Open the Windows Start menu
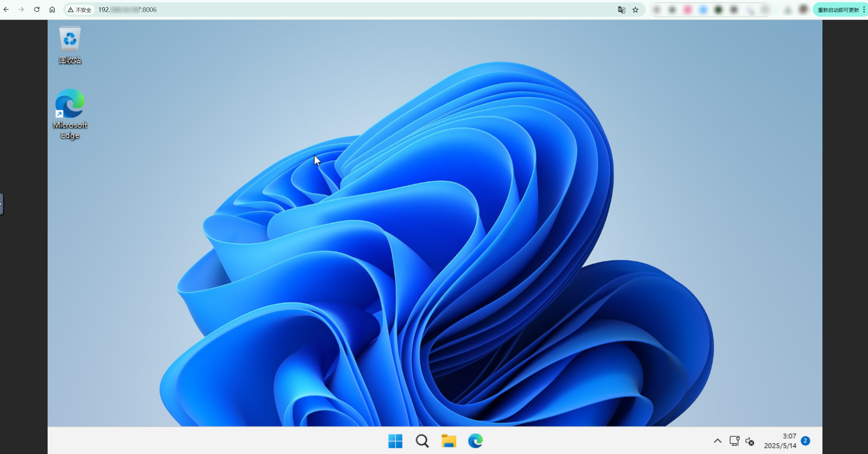 (395, 441)
